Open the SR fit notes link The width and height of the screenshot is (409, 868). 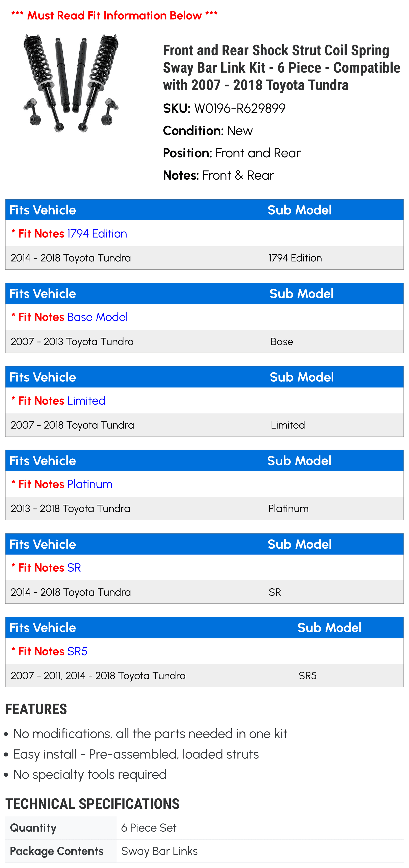[74, 568]
